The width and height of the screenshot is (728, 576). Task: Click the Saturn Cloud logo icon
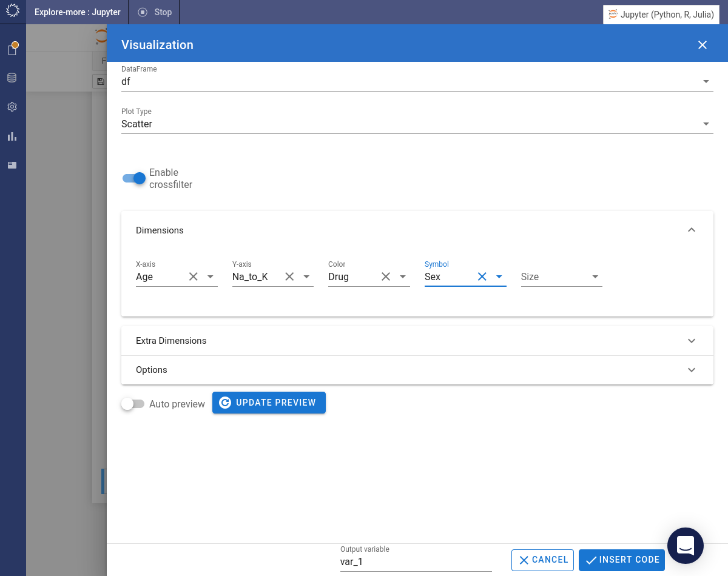coord(13,12)
